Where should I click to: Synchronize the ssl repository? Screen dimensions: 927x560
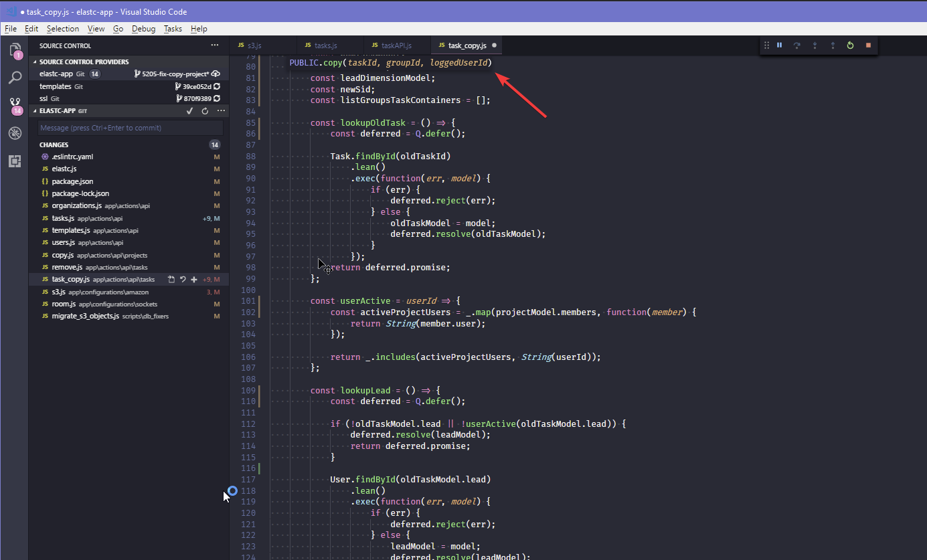tap(217, 98)
